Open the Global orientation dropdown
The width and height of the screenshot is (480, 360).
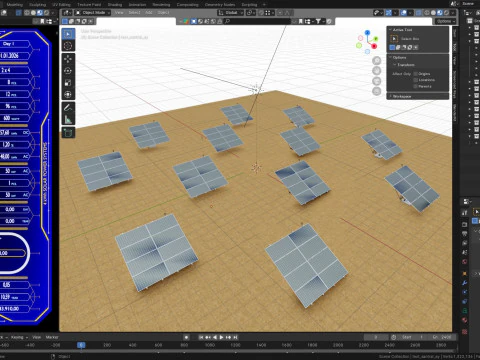230,13
